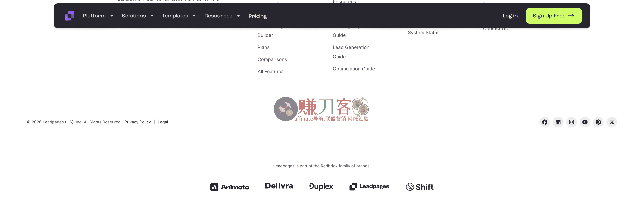Expand the Templates dropdown menu

(x=178, y=15)
